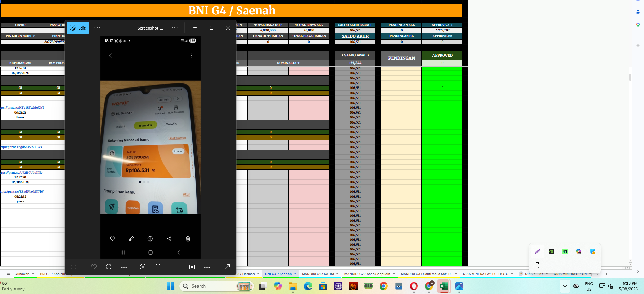Viewport: 644px width, 294px height.
Task: Expand the G3 / Herman tab dropdown arrow
Action: point(258,274)
